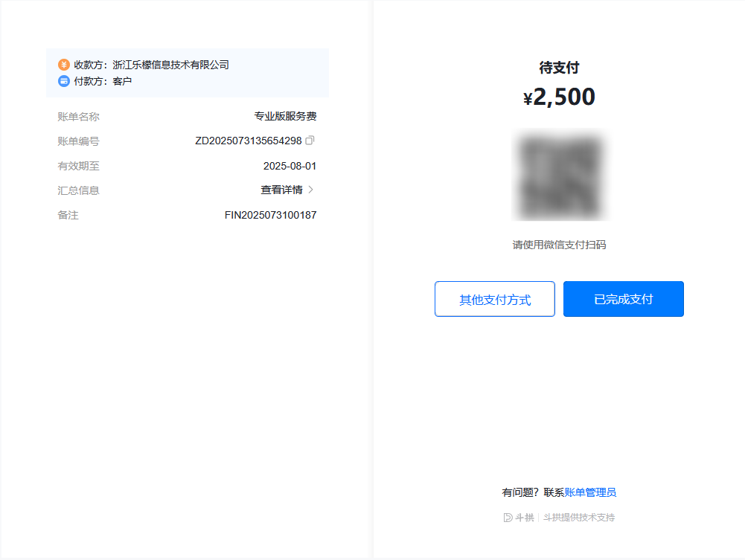Screen dimensions: 745x560
Task: Select the payee name 浙江乐檬信息技术有限公司
Action: (x=170, y=65)
